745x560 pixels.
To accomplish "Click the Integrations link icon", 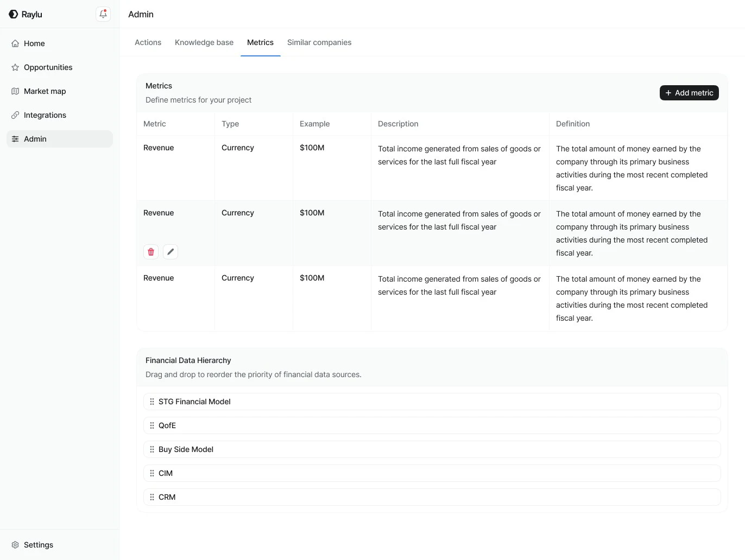I will coord(15,115).
